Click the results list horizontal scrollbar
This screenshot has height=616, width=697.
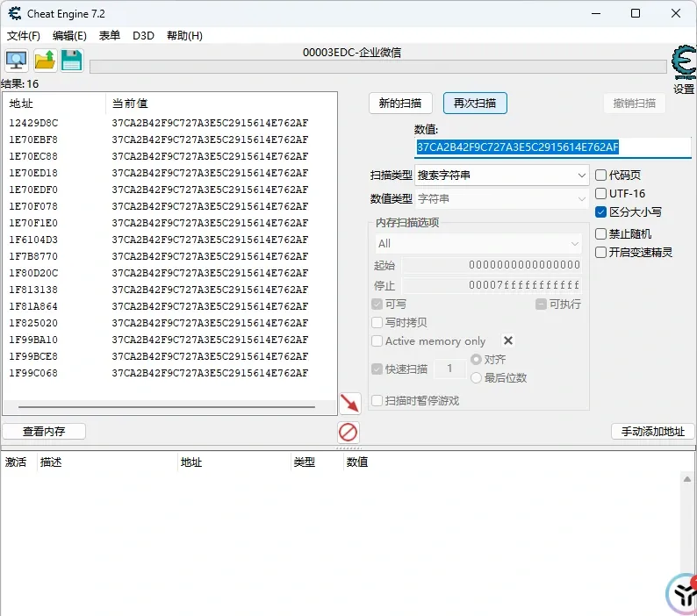click(167, 406)
